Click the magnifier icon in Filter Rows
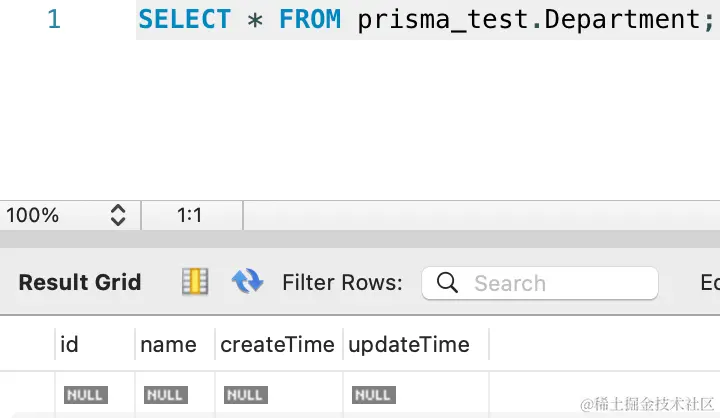 [447, 283]
